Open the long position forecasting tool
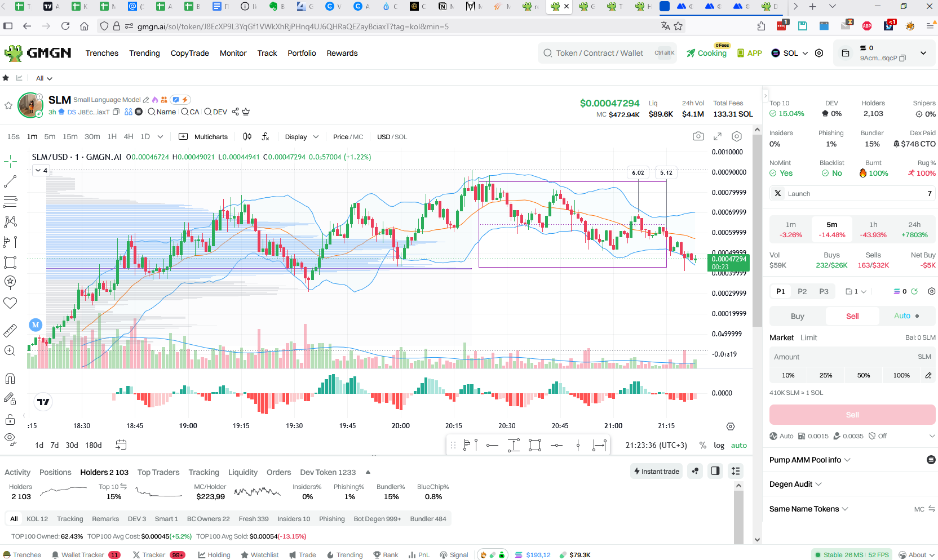Screen dimensions: 938x560 10,242
